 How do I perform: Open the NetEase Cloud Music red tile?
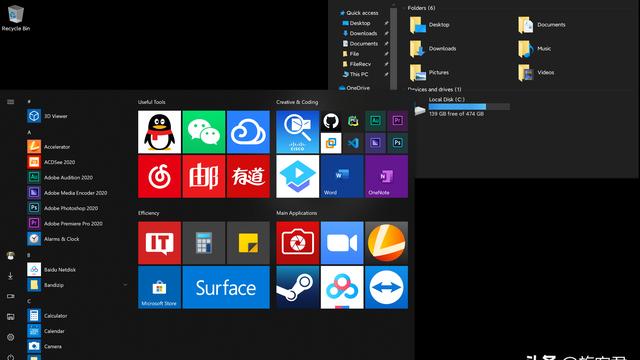(159, 176)
